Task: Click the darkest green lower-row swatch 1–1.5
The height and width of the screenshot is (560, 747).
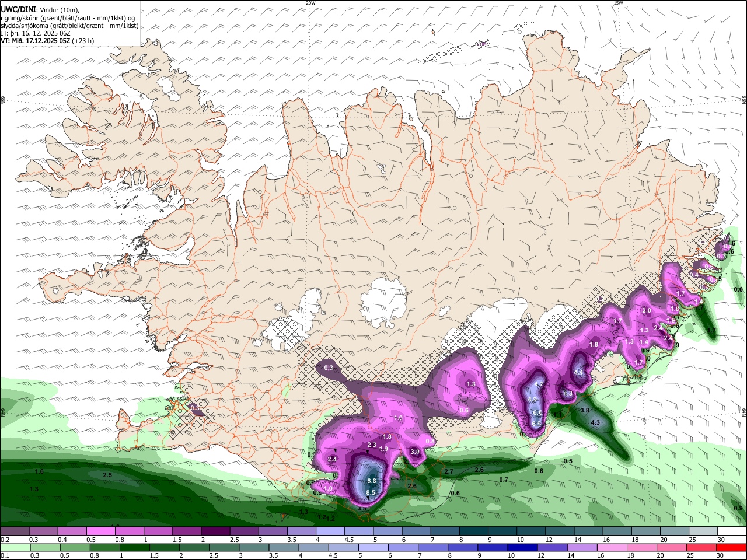Action: click(134, 547)
